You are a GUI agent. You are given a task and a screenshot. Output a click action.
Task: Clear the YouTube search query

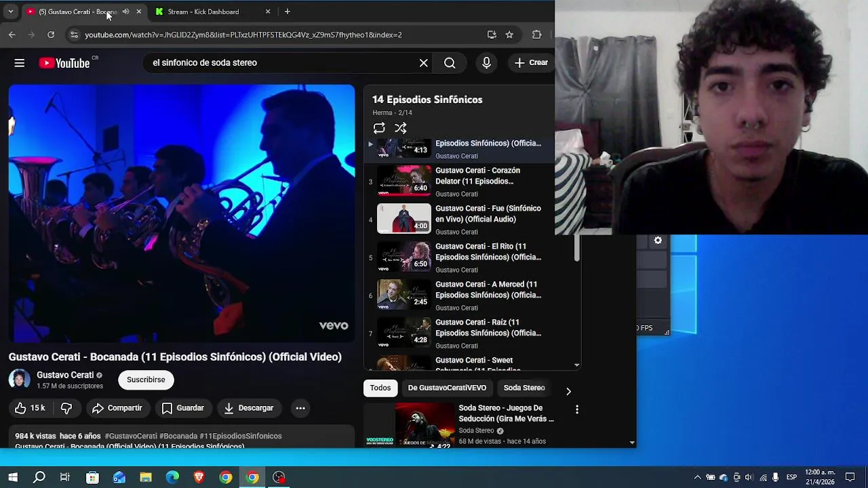(423, 63)
